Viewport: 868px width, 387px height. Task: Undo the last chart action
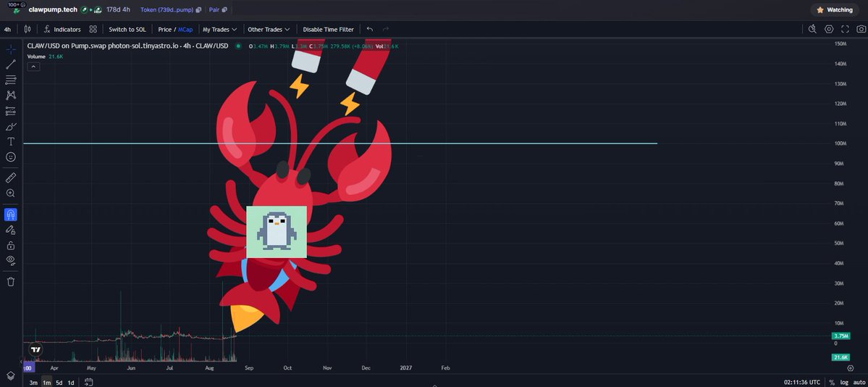[370, 30]
